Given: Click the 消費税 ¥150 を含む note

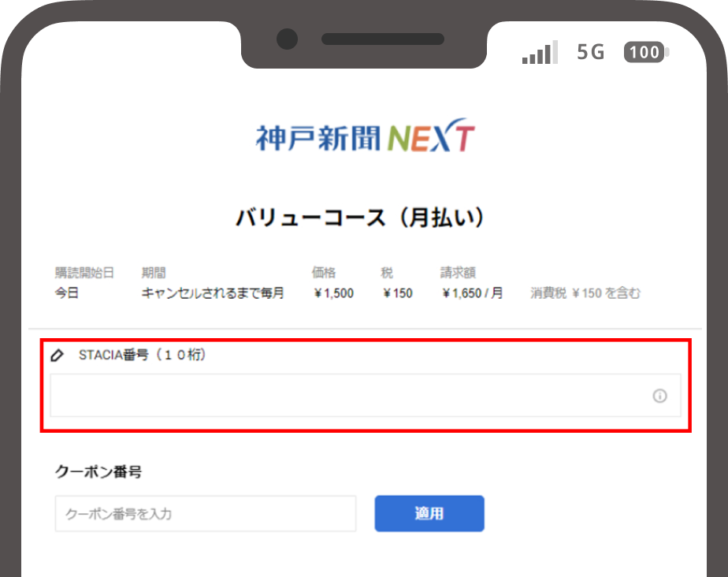Looking at the screenshot, I should tap(585, 293).
